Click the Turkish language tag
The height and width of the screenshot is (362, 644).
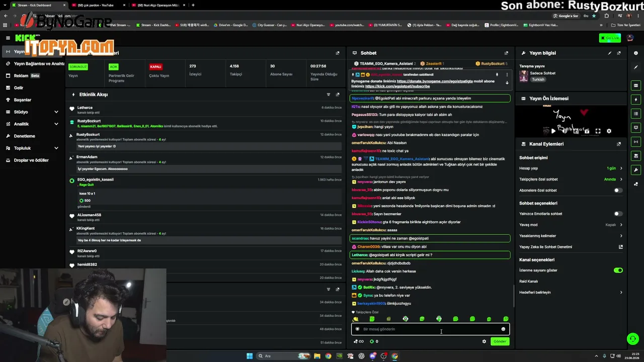538,79
